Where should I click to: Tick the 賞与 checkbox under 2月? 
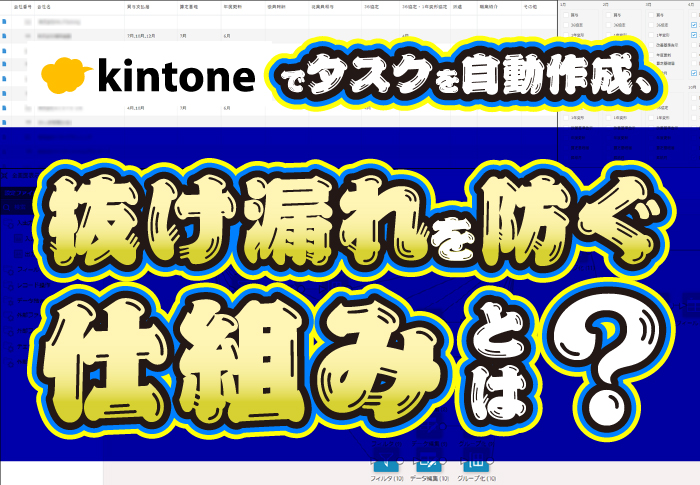coord(608,15)
